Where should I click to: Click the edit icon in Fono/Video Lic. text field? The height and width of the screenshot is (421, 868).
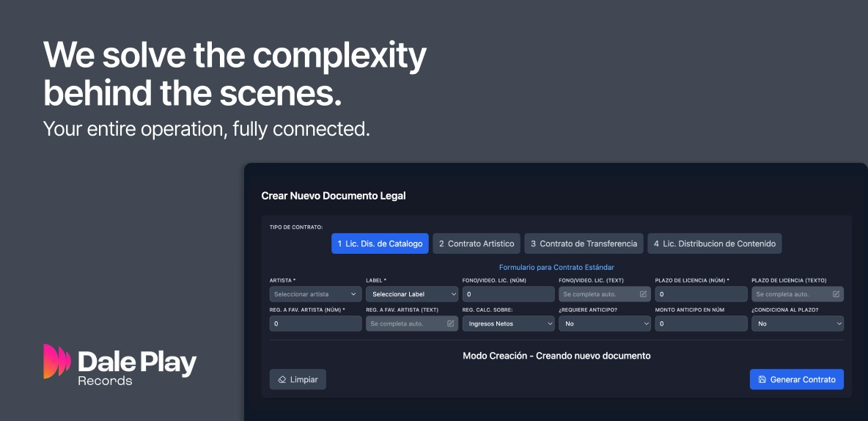pos(643,294)
